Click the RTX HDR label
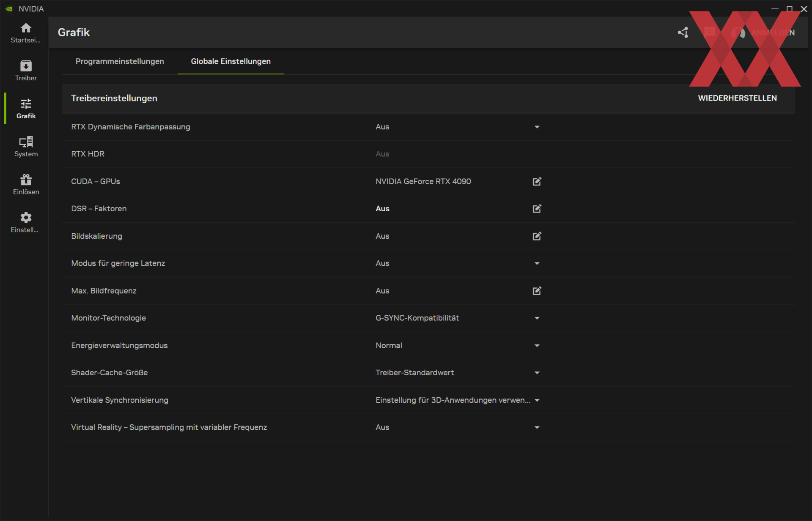812x521 pixels. [x=88, y=154]
